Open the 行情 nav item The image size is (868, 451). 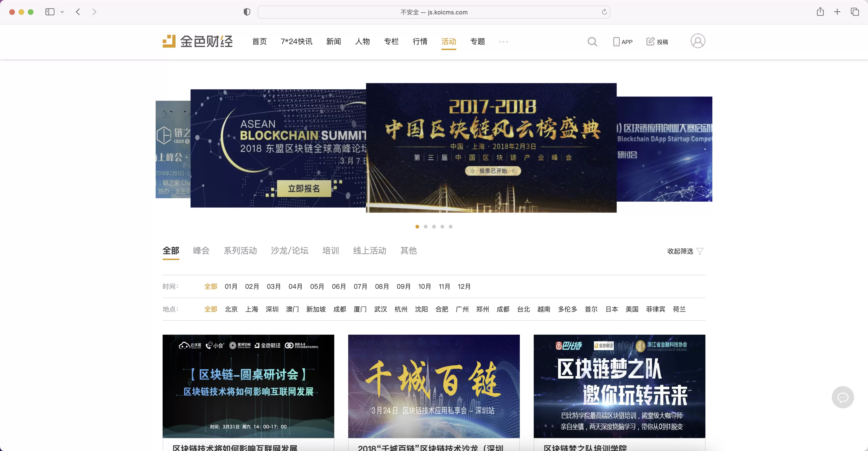click(x=420, y=41)
